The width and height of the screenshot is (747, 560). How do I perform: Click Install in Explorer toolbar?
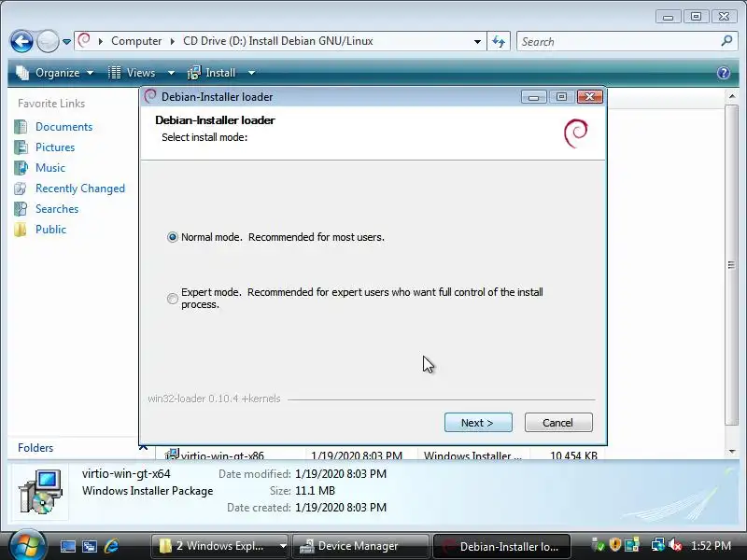pos(212,73)
